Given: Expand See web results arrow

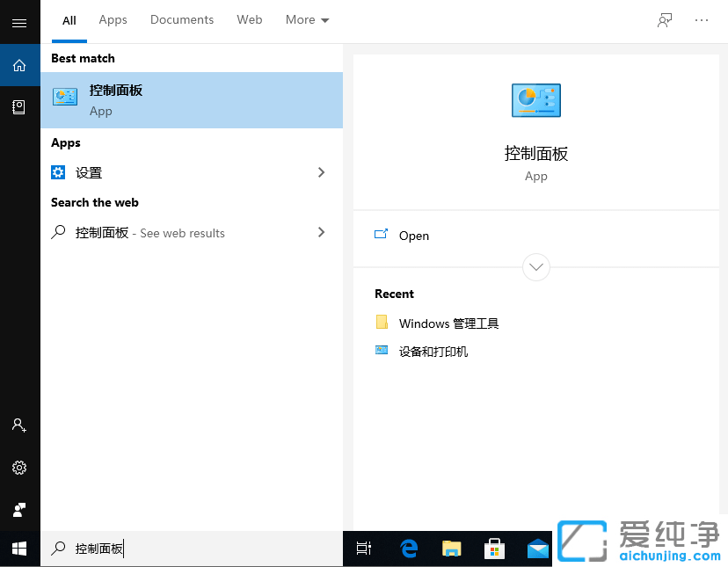Looking at the screenshot, I should 321,232.
